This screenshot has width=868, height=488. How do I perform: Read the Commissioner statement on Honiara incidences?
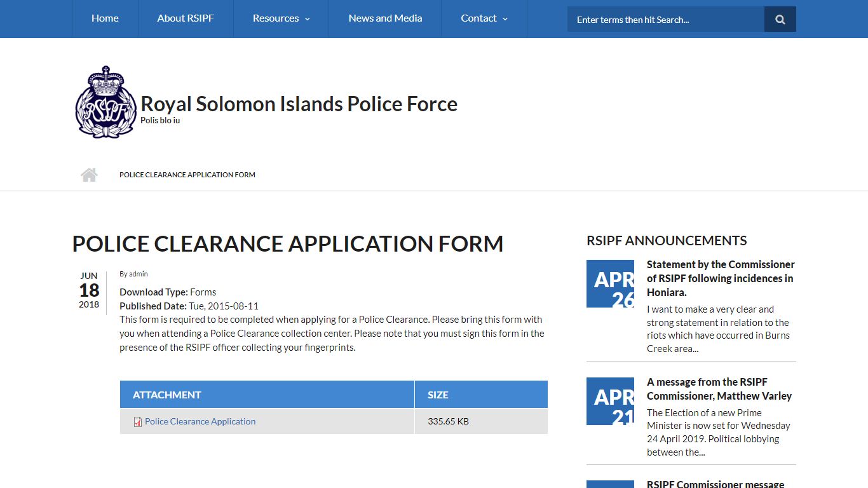coord(721,278)
